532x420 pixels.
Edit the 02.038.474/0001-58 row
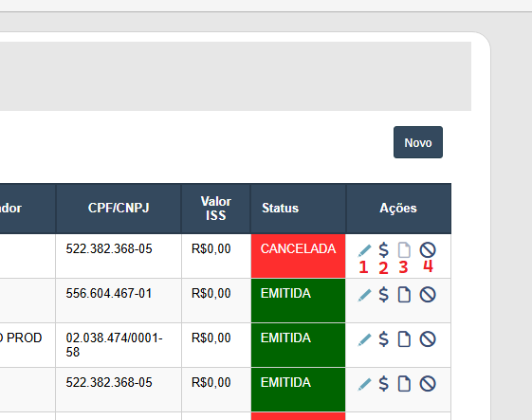point(364,339)
